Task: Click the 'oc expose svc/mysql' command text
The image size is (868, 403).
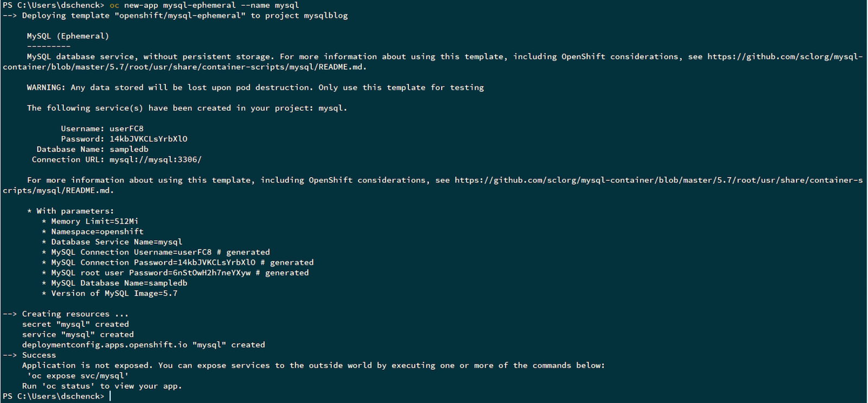Action: pyautogui.click(x=78, y=376)
